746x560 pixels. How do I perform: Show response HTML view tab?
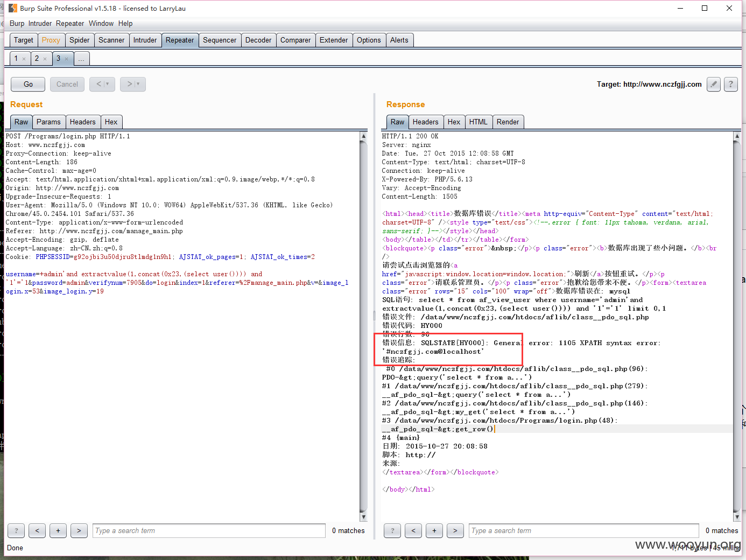tap(478, 122)
